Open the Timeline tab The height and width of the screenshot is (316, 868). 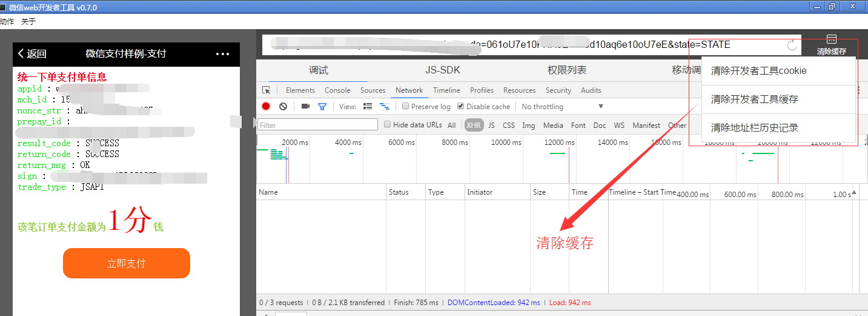coord(446,90)
